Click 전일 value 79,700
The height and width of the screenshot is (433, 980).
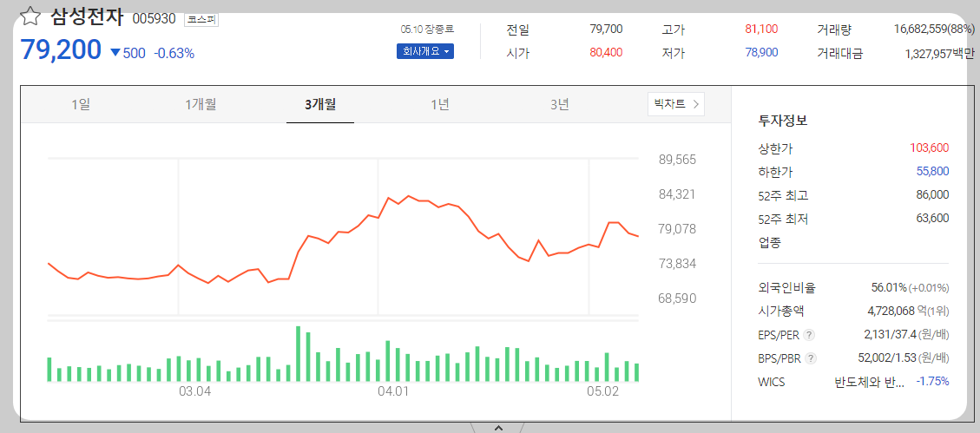tap(606, 29)
